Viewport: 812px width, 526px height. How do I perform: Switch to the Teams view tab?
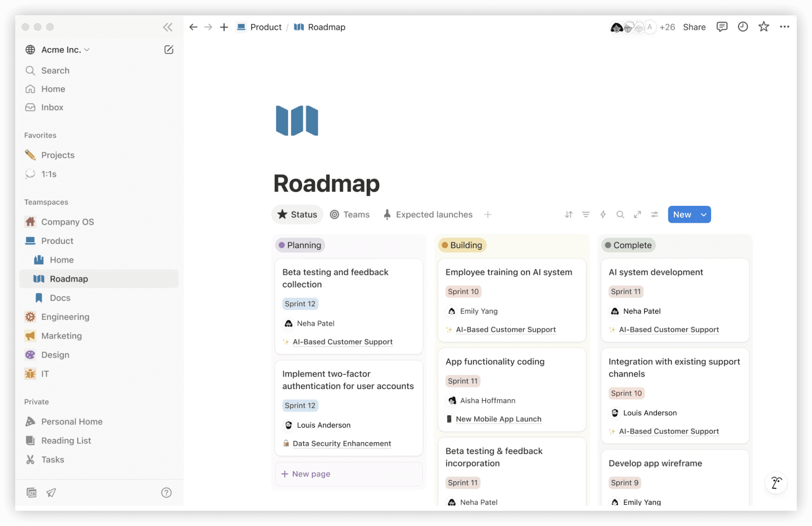tap(350, 214)
